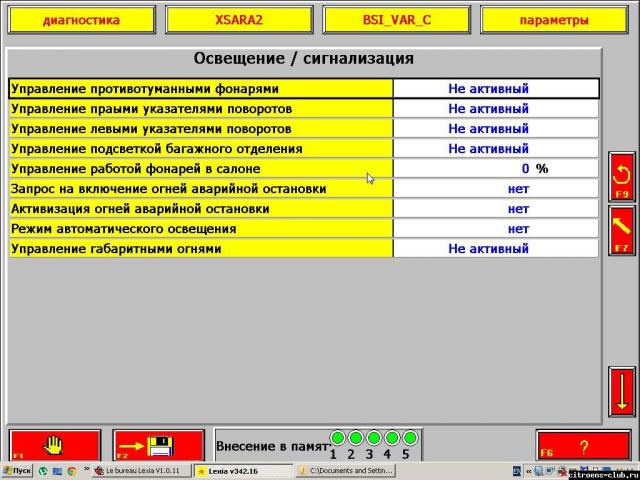Screen dimensions: 640x480
Task: Expand the quick launch chevron
Action: pyautogui.click(x=86, y=469)
